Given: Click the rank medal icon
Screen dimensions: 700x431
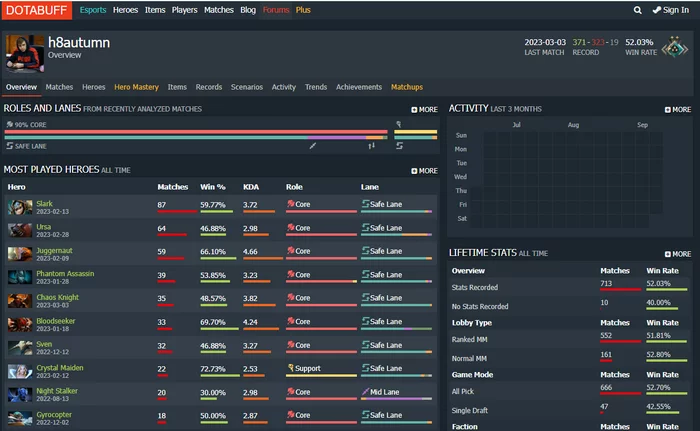Looking at the screenshot, I should click(675, 47).
